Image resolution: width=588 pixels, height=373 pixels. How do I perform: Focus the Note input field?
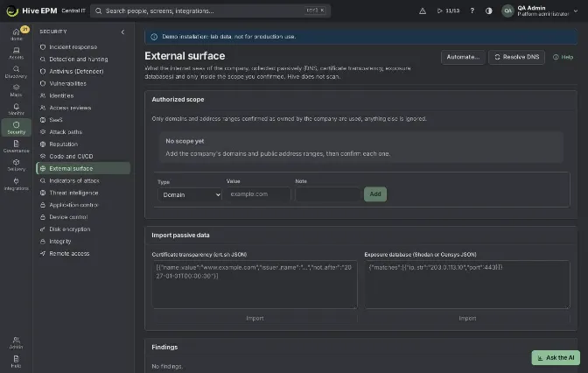(x=327, y=194)
